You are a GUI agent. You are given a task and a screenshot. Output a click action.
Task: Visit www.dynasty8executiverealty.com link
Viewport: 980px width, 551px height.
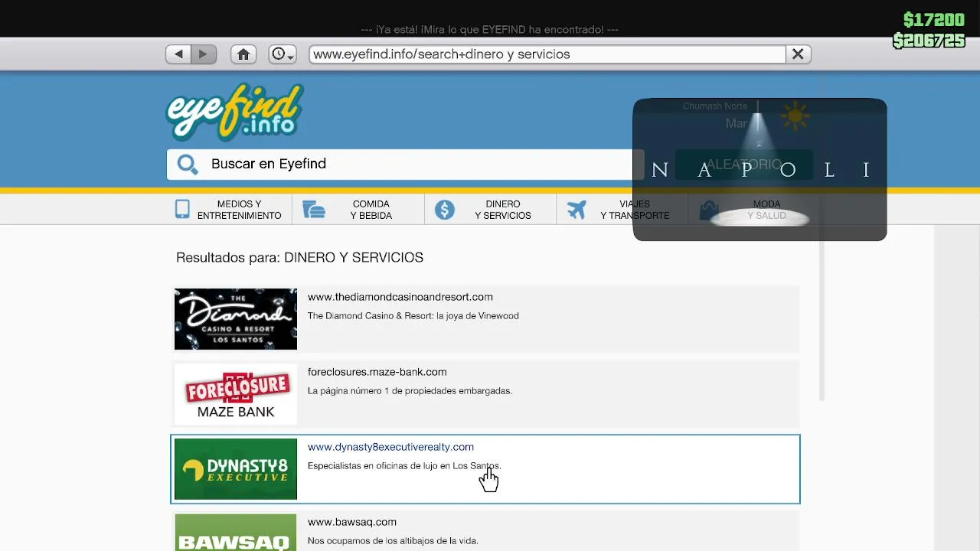(x=390, y=447)
